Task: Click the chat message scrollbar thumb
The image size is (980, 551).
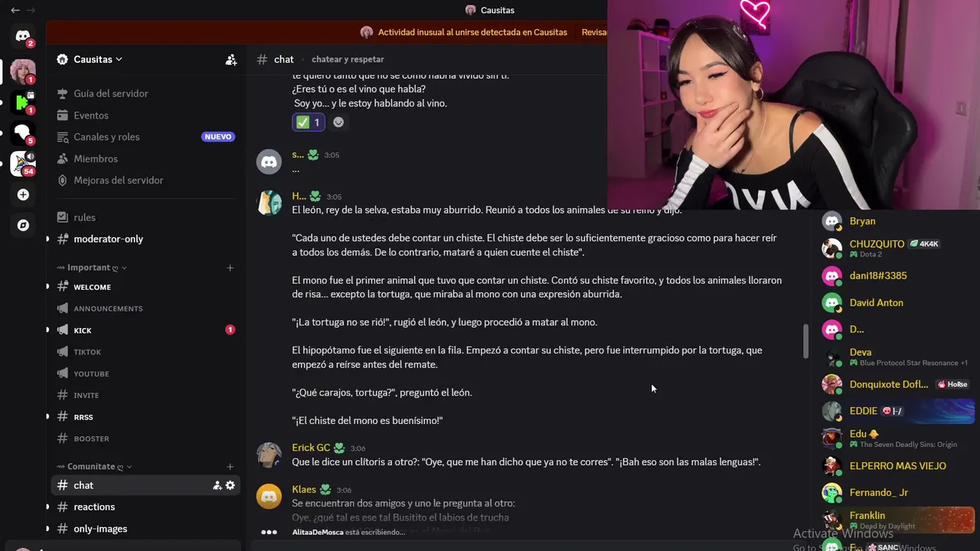Action: (805, 341)
